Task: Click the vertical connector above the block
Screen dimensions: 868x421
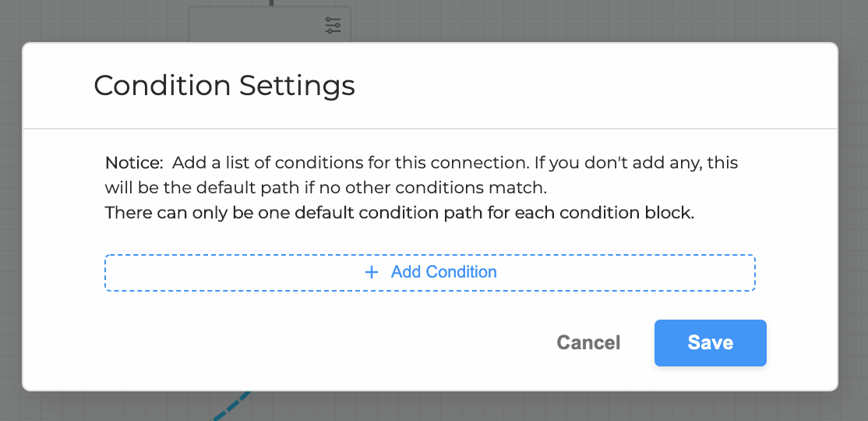Action: [x=271, y=3]
